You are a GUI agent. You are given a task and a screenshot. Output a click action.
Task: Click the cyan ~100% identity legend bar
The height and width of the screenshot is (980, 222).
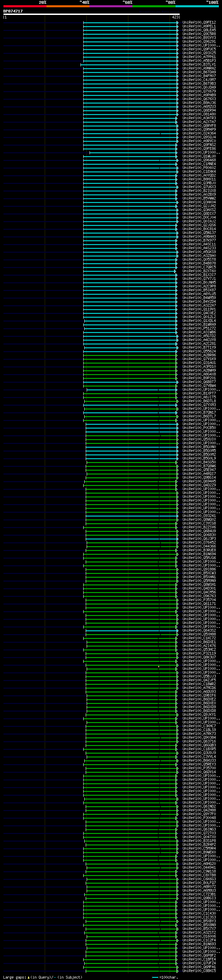[197, 7]
